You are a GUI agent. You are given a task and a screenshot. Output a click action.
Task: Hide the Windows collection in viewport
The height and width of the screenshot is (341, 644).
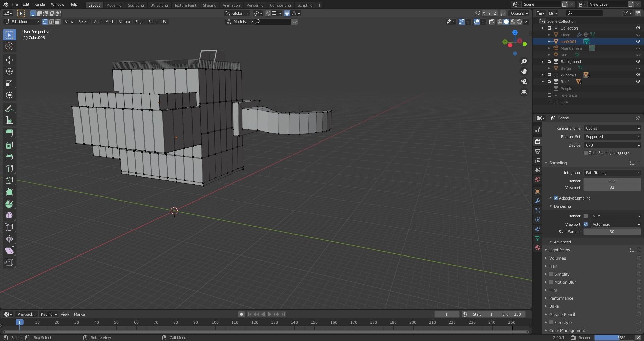(x=638, y=75)
